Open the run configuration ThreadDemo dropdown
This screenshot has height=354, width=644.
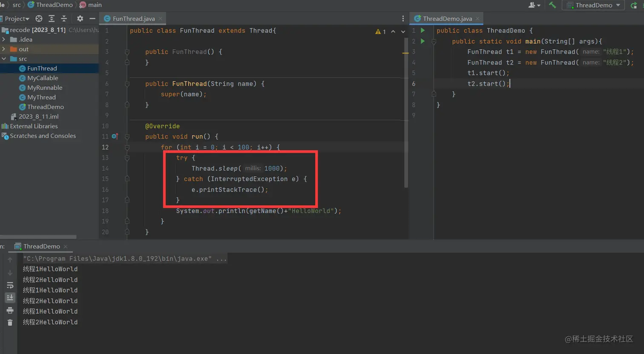pos(593,5)
